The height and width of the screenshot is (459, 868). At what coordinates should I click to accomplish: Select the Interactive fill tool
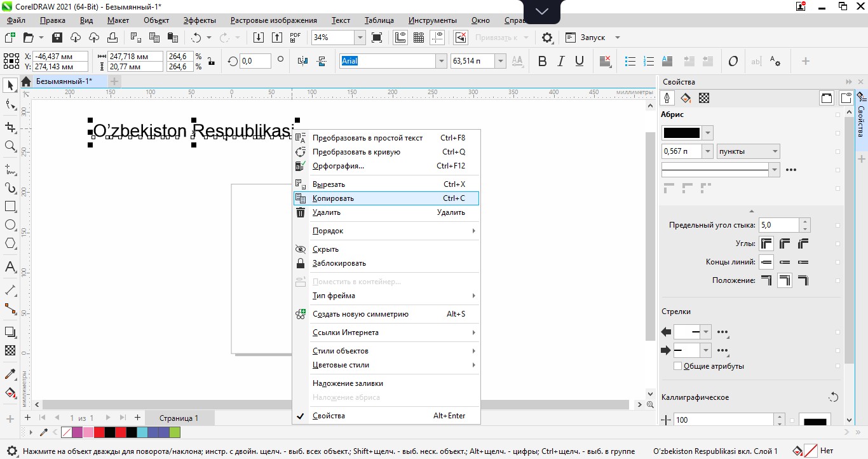coord(10,392)
